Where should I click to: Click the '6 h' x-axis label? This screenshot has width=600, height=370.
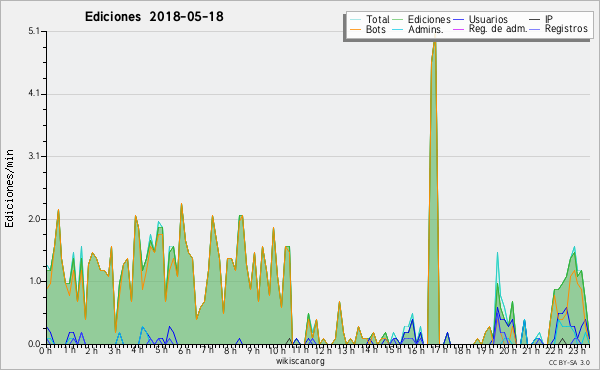[184, 351]
